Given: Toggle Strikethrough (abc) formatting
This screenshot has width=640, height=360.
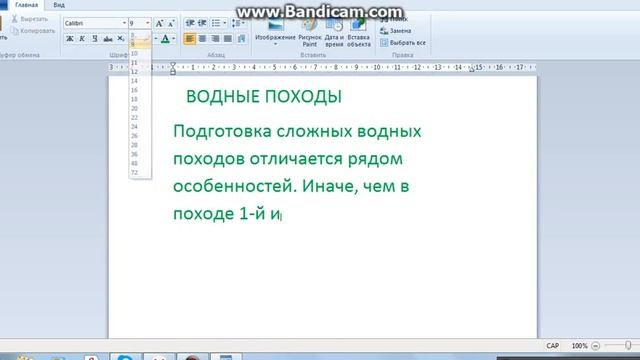Looking at the screenshot, I should point(108,39).
